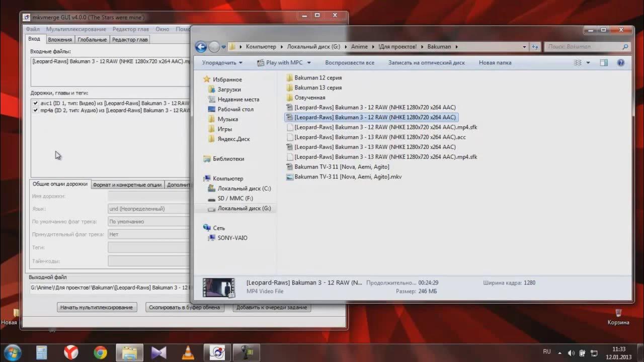
Task: Click Записать на оптический диск
Action: 427,63
